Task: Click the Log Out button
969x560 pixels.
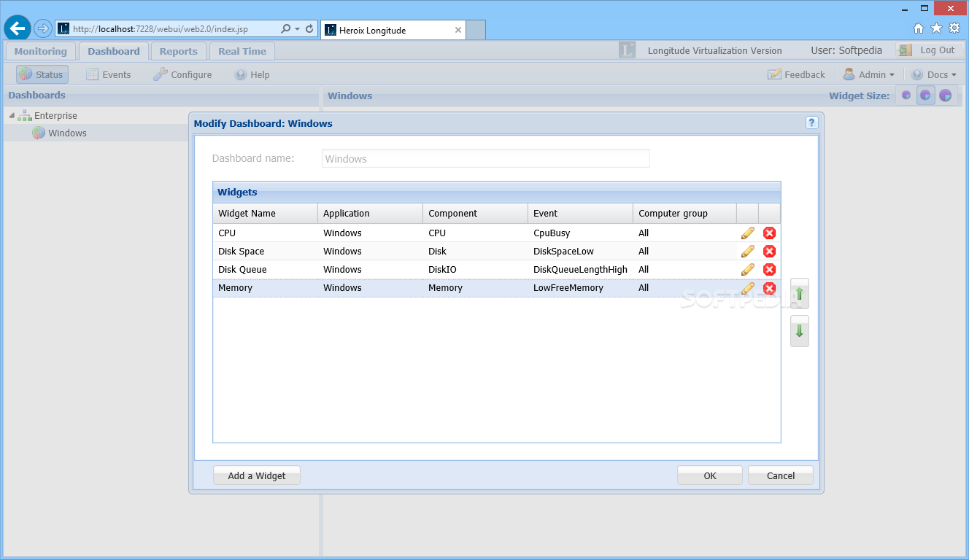Action: pos(927,50)
